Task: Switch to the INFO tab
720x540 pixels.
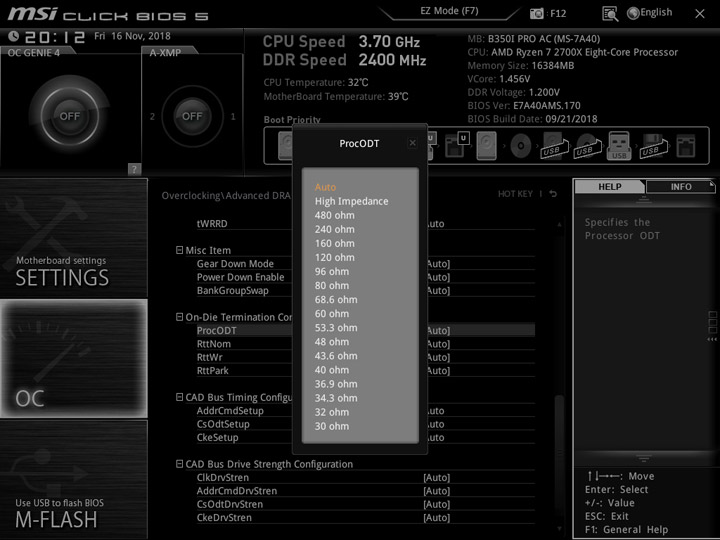Action: click(x=681, y=186)
